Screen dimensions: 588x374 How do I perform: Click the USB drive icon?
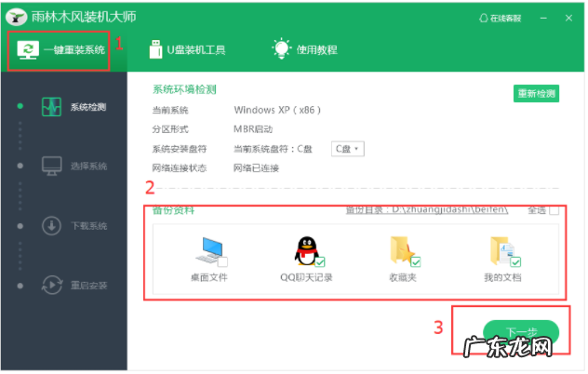155,49
